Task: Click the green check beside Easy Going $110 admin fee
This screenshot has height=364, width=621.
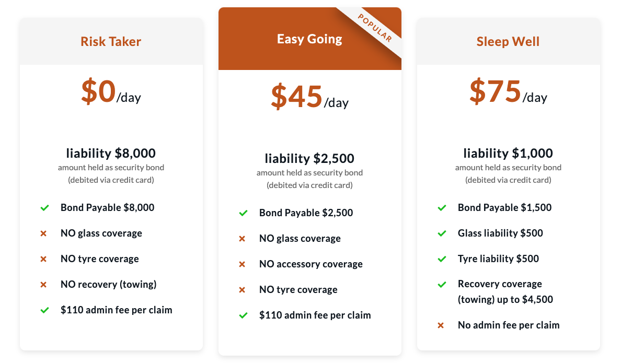Action: 243,315
